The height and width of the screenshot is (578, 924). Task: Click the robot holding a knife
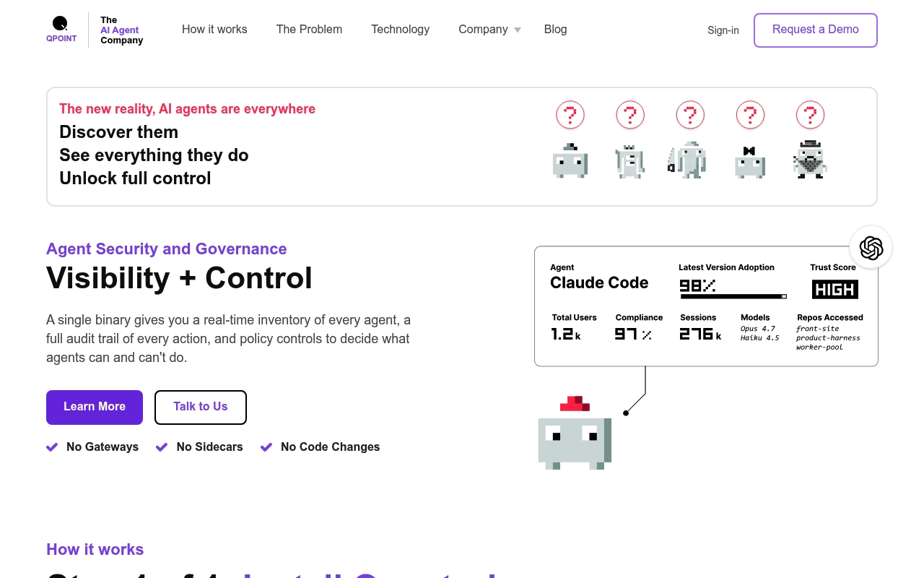tap(687, 160)
